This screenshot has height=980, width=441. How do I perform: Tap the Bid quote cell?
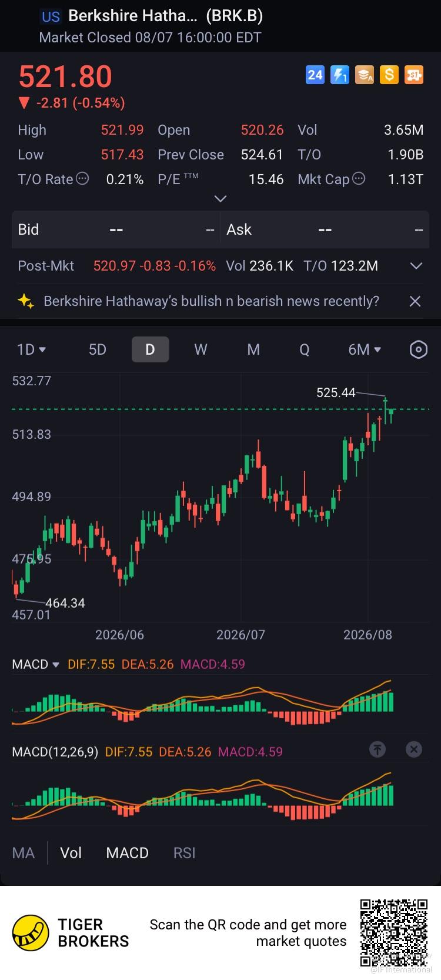pyautogui.click(x=116, y=229)
